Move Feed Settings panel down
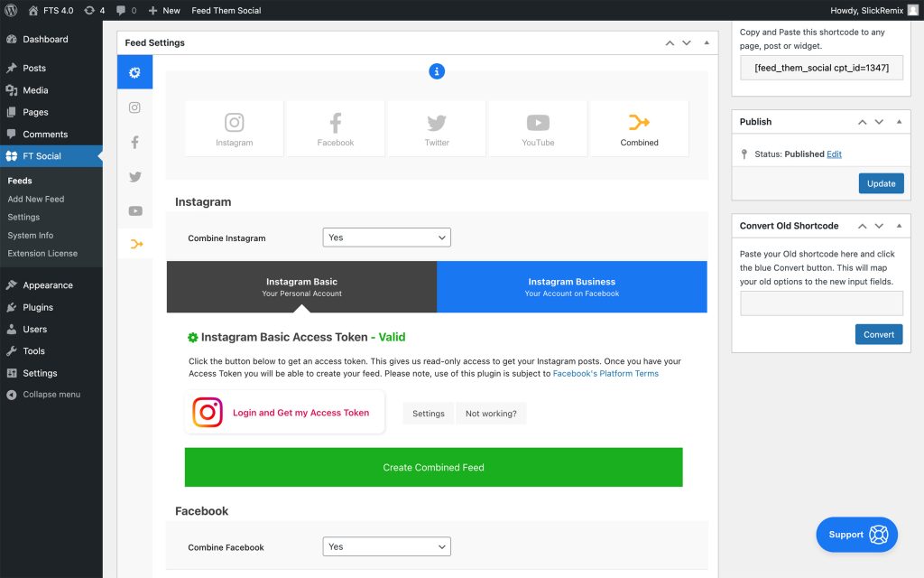The image size is (924, 578). click(687, 43)
